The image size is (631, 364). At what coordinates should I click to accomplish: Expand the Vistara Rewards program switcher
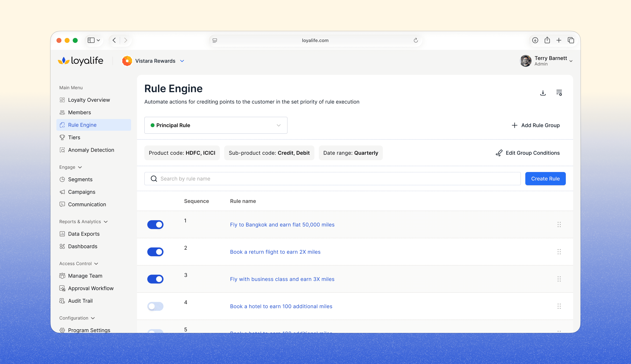click(182, 61)
